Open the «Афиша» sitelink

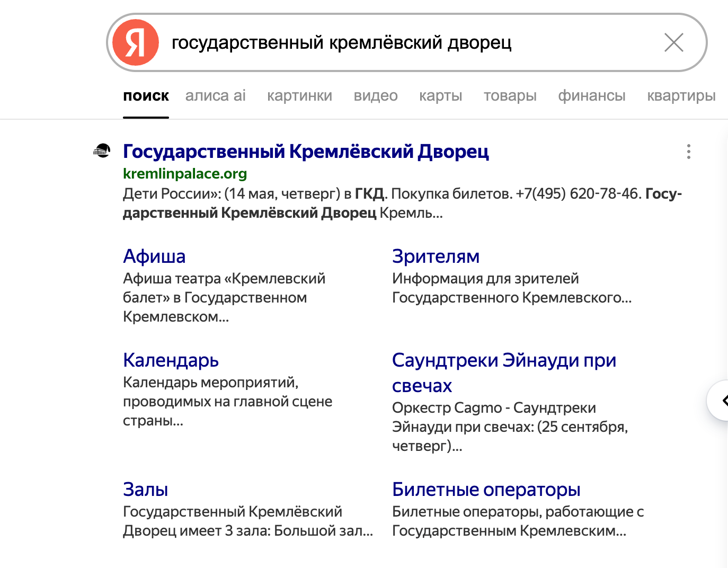(154, 256)
